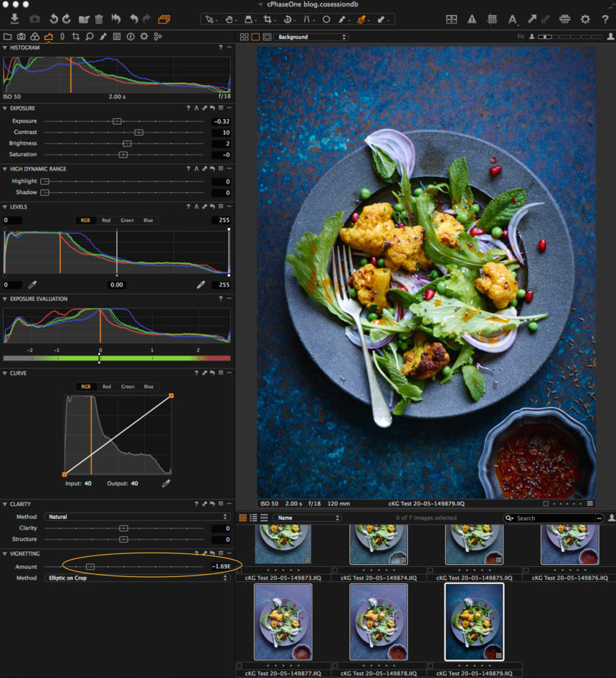Image resolution: width=616 pixels, height=678 pixels.
Task: Select the Rotate tool in the toolbar
Action: (287, 19)
